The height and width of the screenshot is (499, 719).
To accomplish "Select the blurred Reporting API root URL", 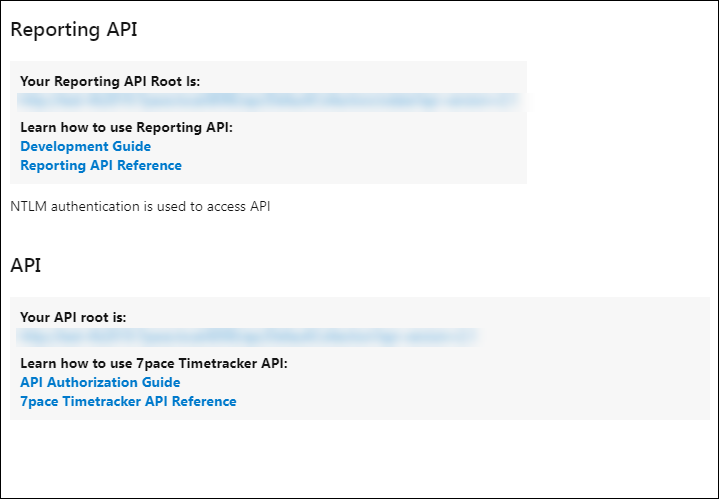I will point(271,102).
